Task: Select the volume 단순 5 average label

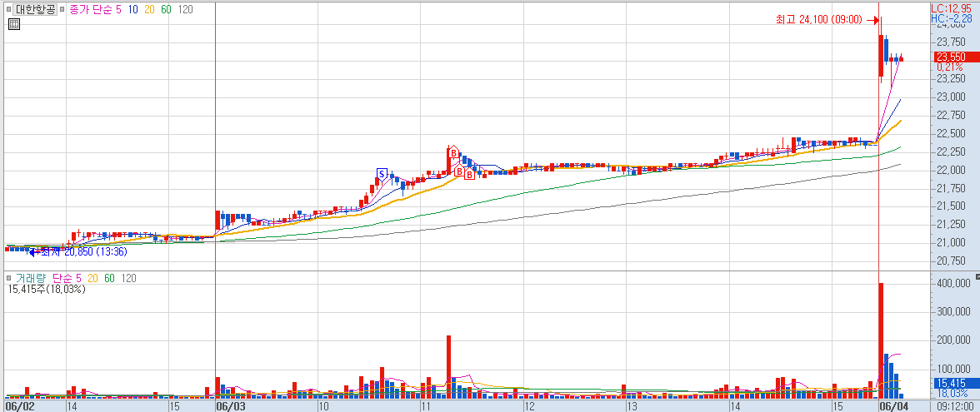Action: pos(67,278)
